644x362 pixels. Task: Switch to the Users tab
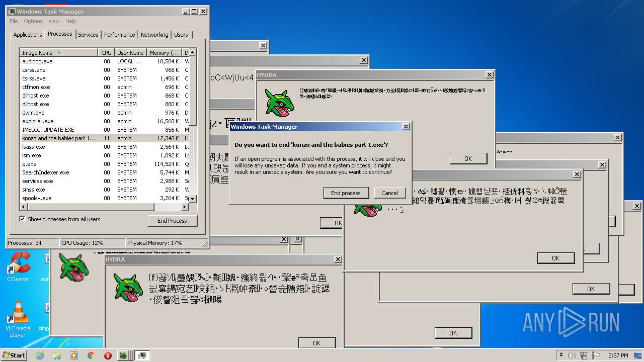click(181, 35)
